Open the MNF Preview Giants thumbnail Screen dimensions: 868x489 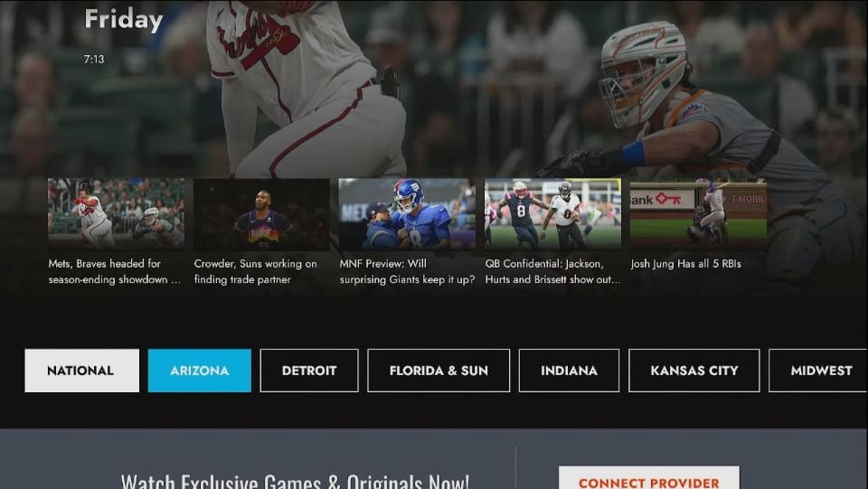[x=407, y=213]
